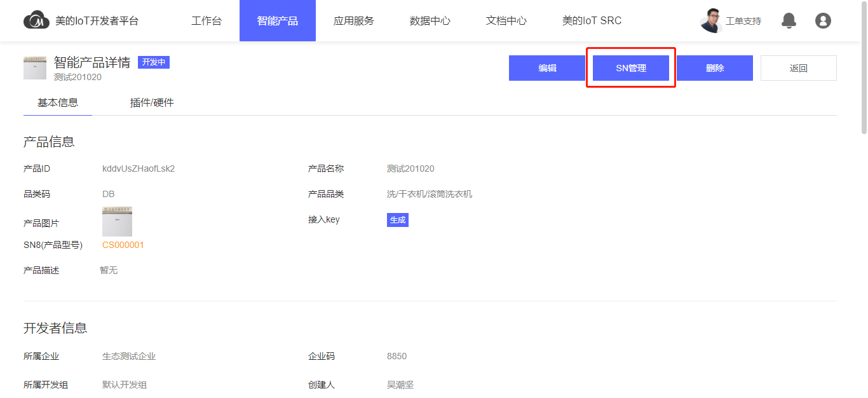Generate the access key with 生成

pyautogui.click(x=398, y=220)
